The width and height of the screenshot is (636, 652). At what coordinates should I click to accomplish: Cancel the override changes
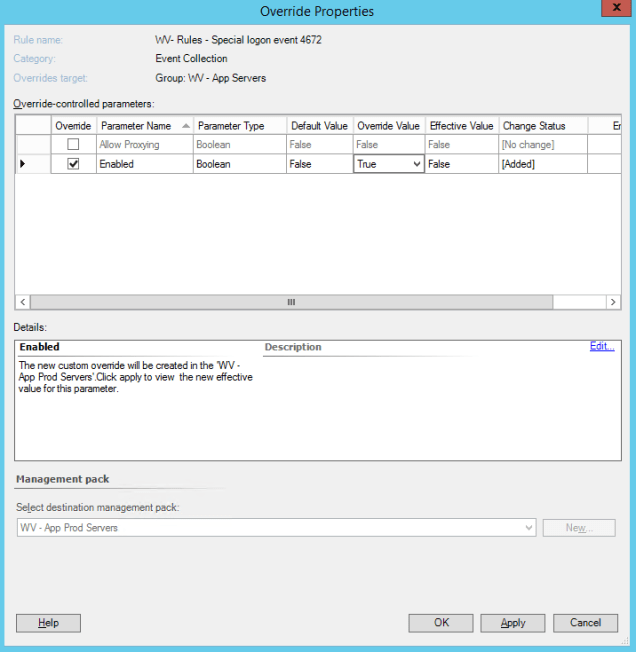coord(585,623)
